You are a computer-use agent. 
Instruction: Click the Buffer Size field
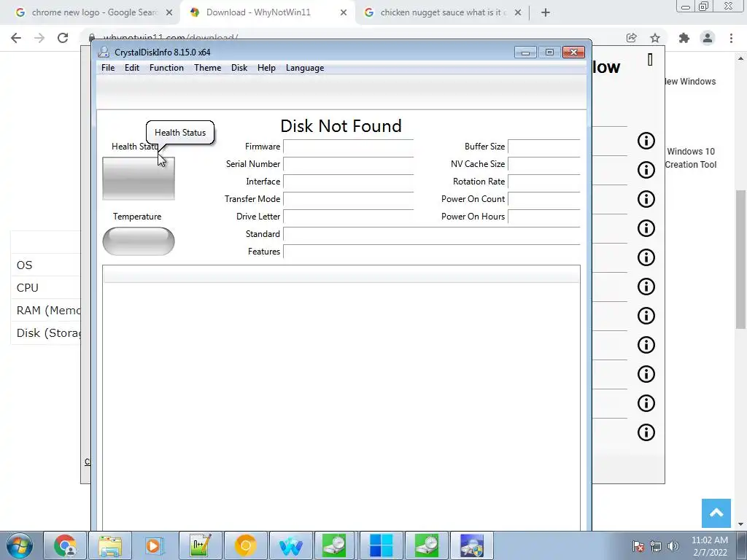pos(544,147)
